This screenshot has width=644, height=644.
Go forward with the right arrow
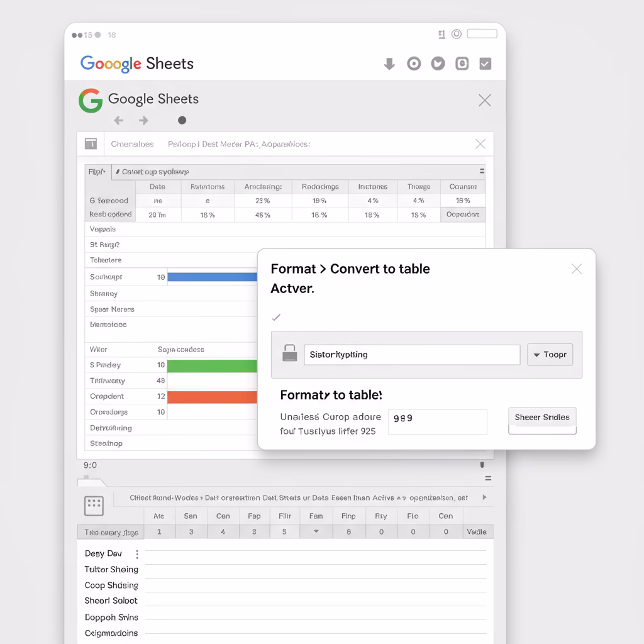pyautogui.click(x=143, y=120)
